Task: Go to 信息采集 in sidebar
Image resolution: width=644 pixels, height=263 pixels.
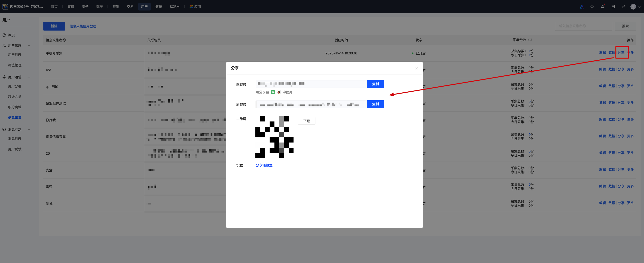Action: tap(15, 118)
